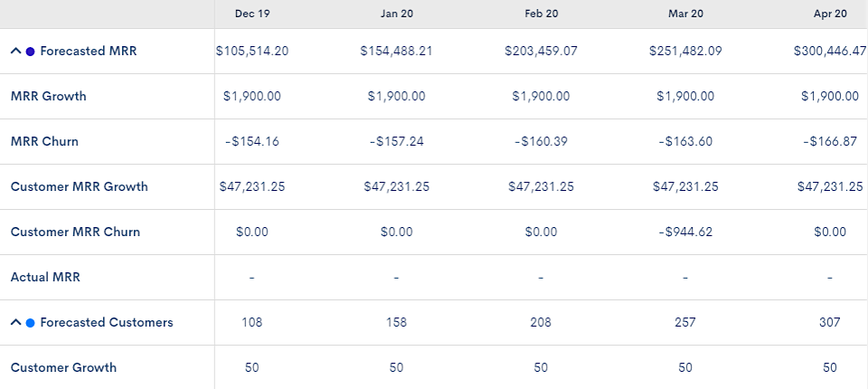The height and width of the screenshot is (389, 868).
Task: Select the Mar 20 column header
Action: tap(685, 14)
